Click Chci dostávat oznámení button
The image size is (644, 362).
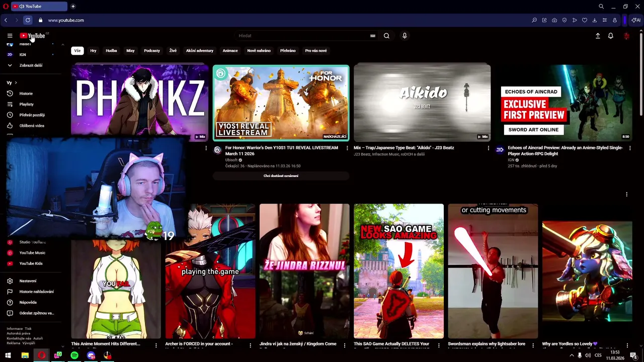point(281,176)
